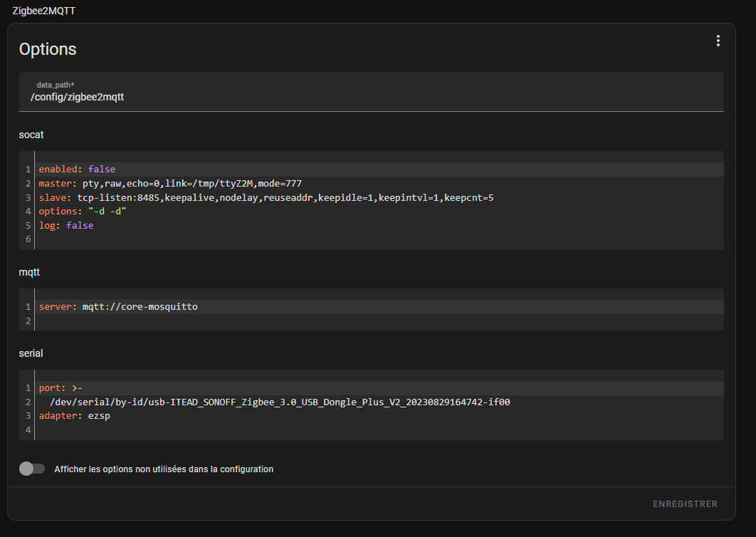756x537 pixels.
Task: Click empty line 4 in serial editor
Action: pyautogui.click(x=214, y=430)
